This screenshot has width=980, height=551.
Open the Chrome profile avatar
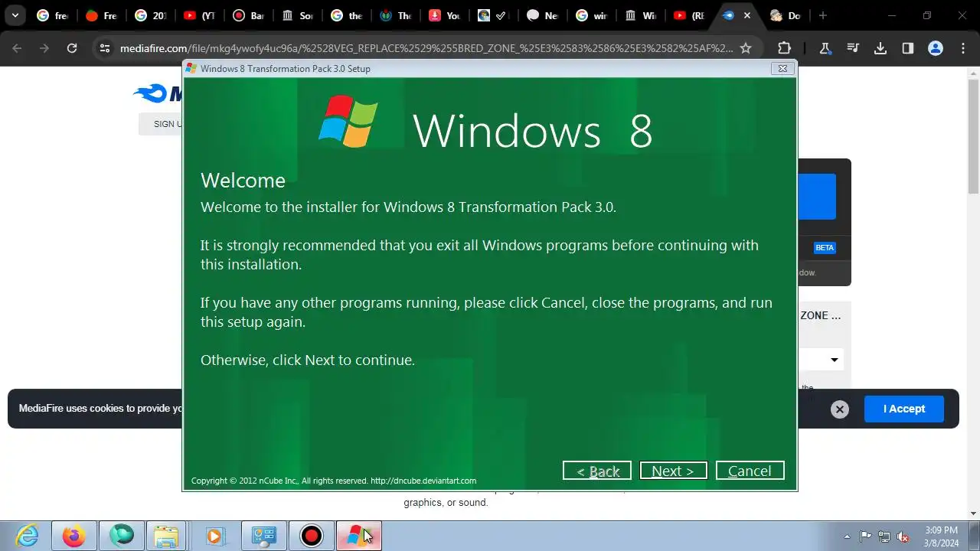pyautogui.click(x=936, y=48)
